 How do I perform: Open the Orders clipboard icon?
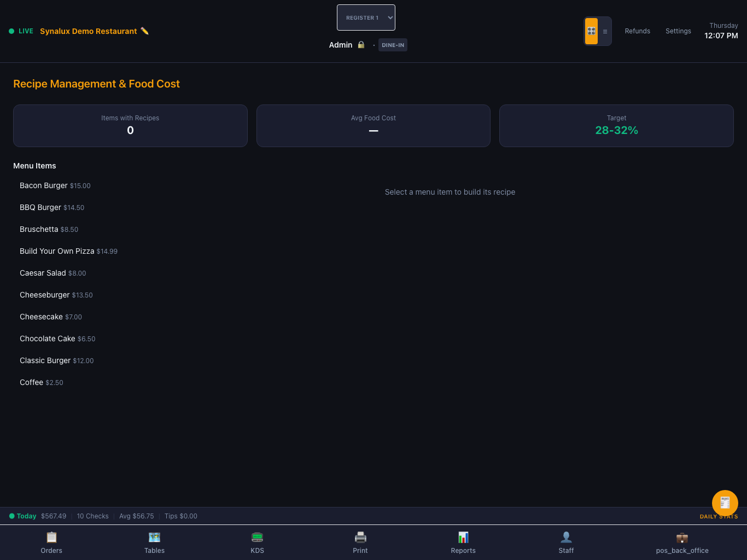tap(51, 537)
